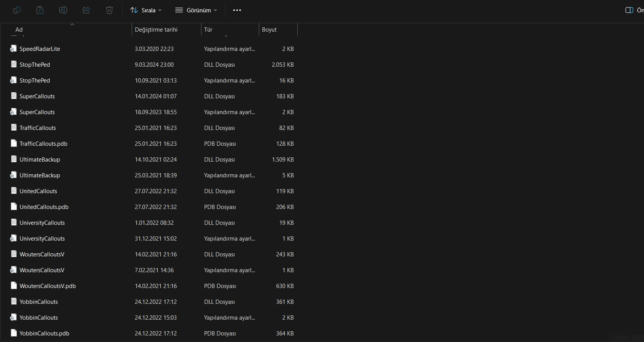Click the Copy icon in the toolbar
This screenshot has height=342, width=644.
coord(17,10)
